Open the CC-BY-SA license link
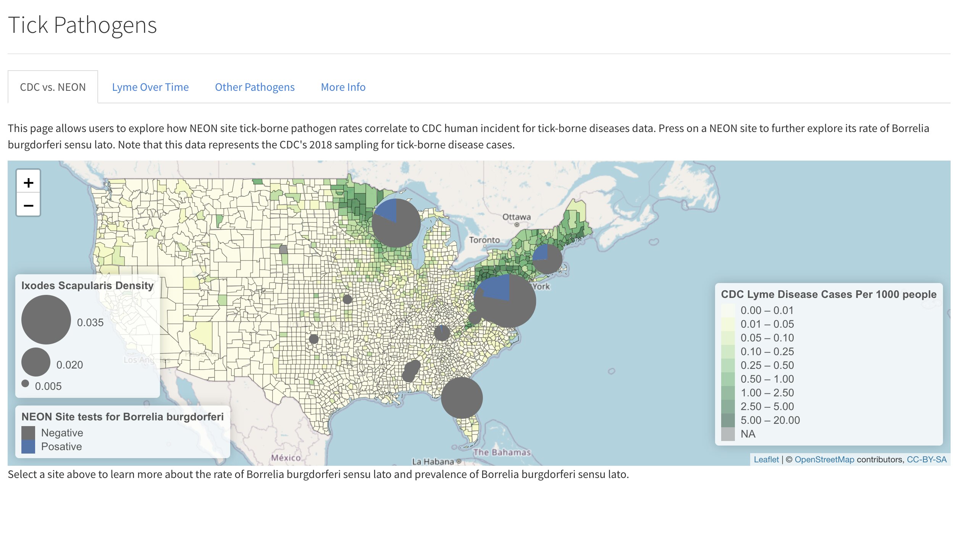 click(x=927, y=459)
